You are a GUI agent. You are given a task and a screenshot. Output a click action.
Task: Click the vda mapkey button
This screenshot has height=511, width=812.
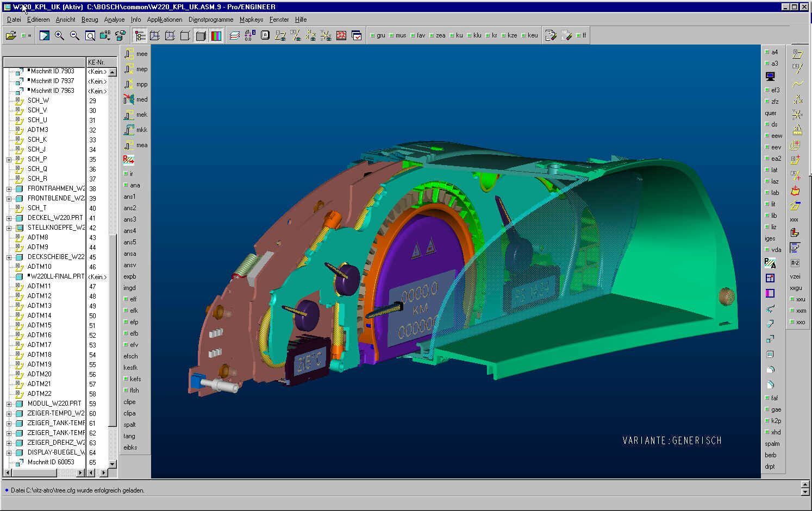[773, 250]
